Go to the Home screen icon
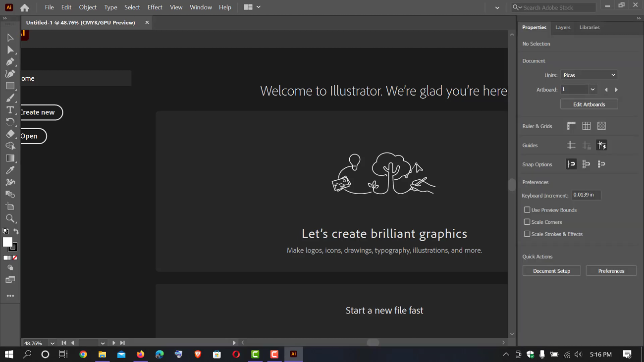Viewport: 644px width, 362px height. [x=24, y=7]
